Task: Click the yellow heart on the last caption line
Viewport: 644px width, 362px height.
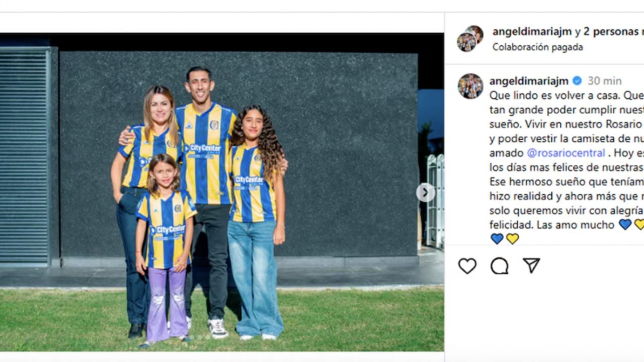Action: [513, 239]
